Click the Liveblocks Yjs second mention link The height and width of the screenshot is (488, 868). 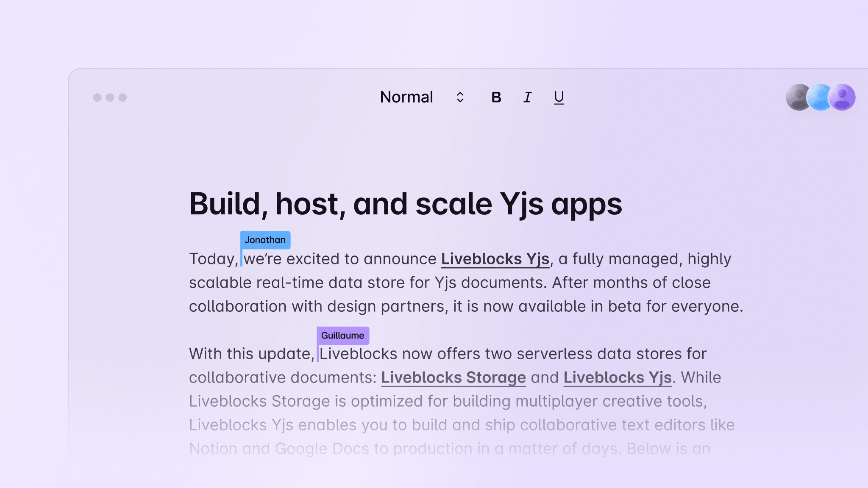click(617, 377)
